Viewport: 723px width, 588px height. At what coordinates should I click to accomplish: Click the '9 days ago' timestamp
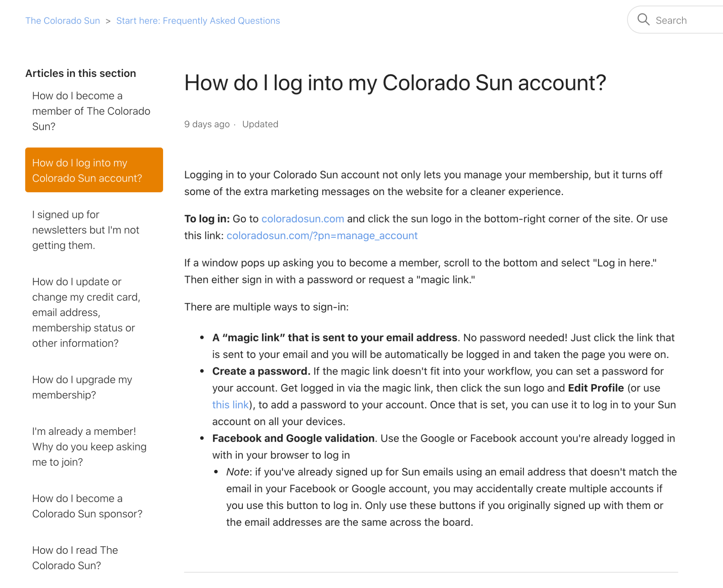click(x=207, y=124)
